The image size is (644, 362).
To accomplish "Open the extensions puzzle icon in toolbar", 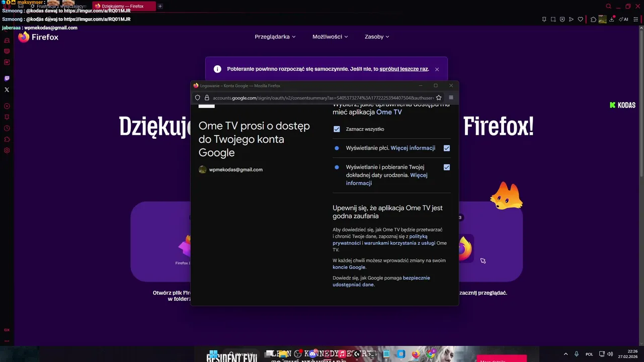I will (x=593, y=20).
